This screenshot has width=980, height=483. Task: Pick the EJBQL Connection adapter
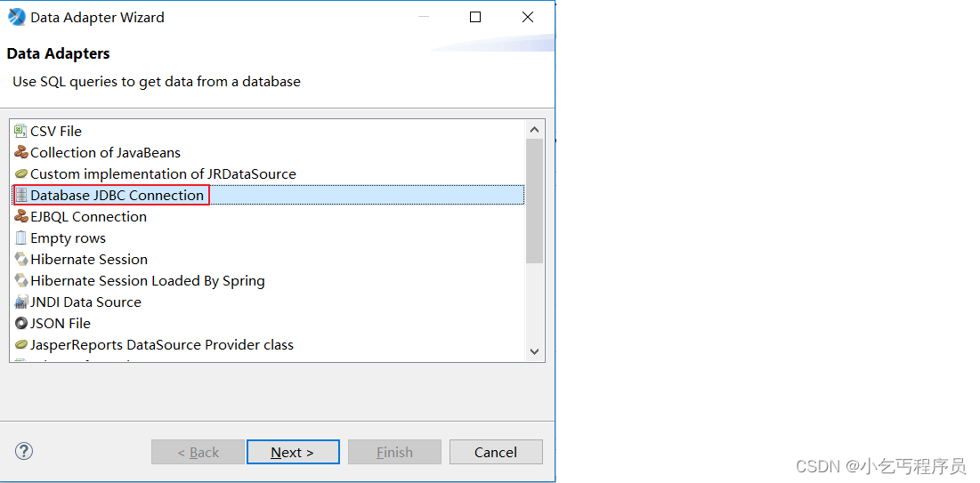click(x=268, y=217)
